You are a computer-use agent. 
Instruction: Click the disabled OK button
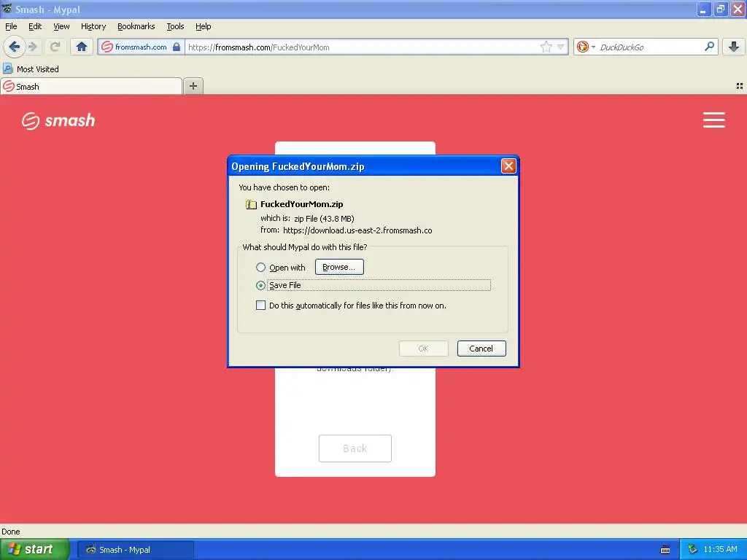click(x=423, y=349)
